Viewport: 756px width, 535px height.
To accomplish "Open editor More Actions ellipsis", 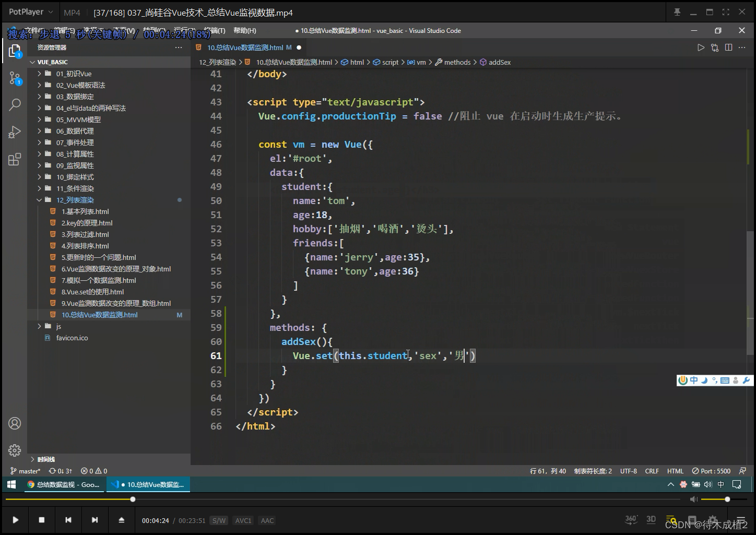I will click(742, 47).
